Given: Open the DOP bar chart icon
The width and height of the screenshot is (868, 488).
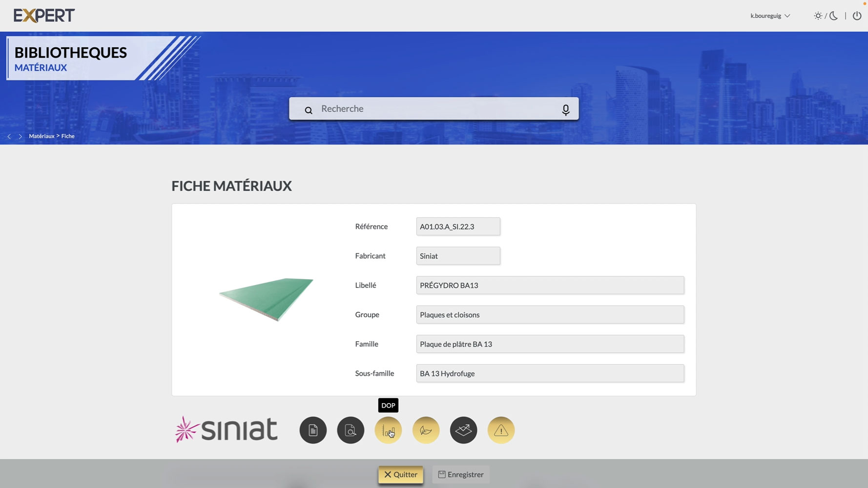Looking at the screenshot, I should 388,430.
